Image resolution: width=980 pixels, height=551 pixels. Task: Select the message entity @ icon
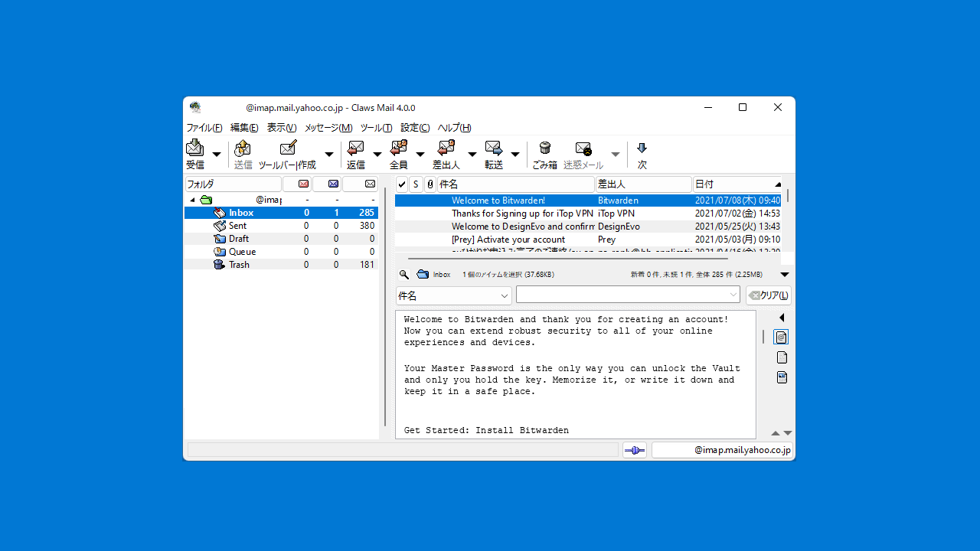[x=781, y=337]
